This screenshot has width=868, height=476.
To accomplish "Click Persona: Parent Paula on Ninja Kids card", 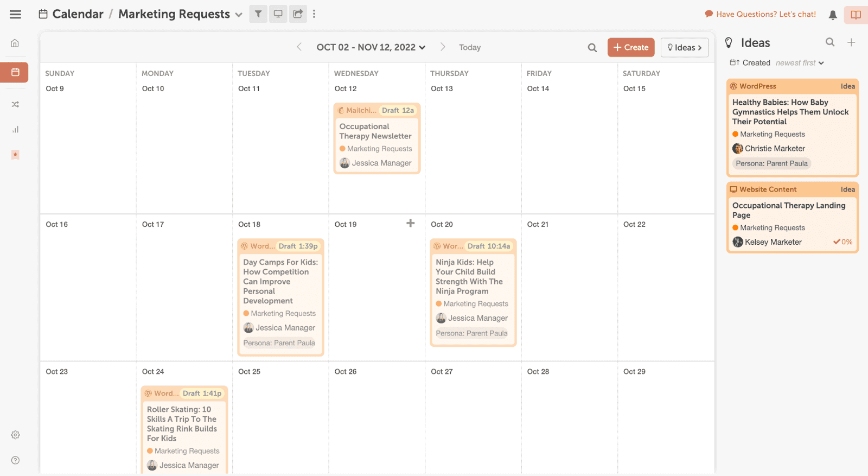I will pos(471,333).
